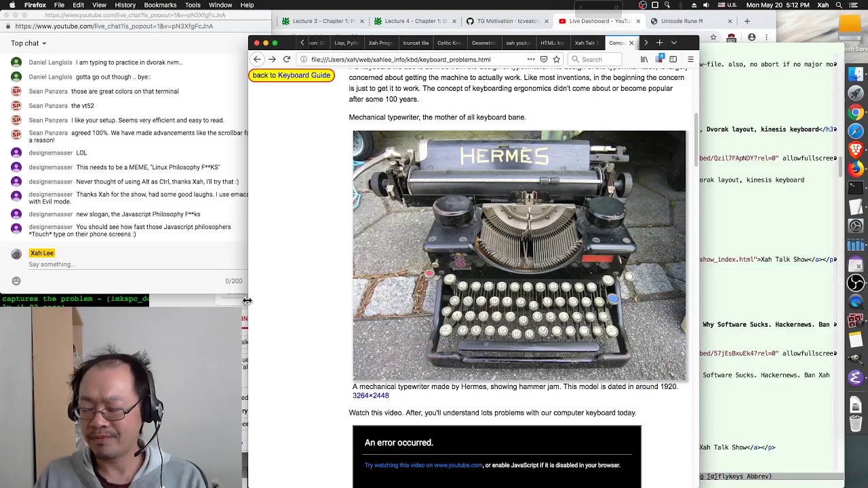Click the menu bar clock Mon May 20 5:12 PM
The image size is (868, 488).
coord(778,5)
